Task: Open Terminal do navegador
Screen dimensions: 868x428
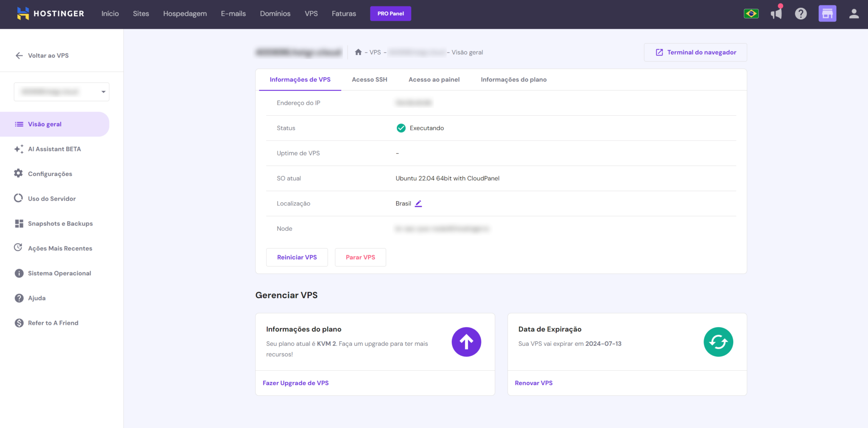Action: 696,52
